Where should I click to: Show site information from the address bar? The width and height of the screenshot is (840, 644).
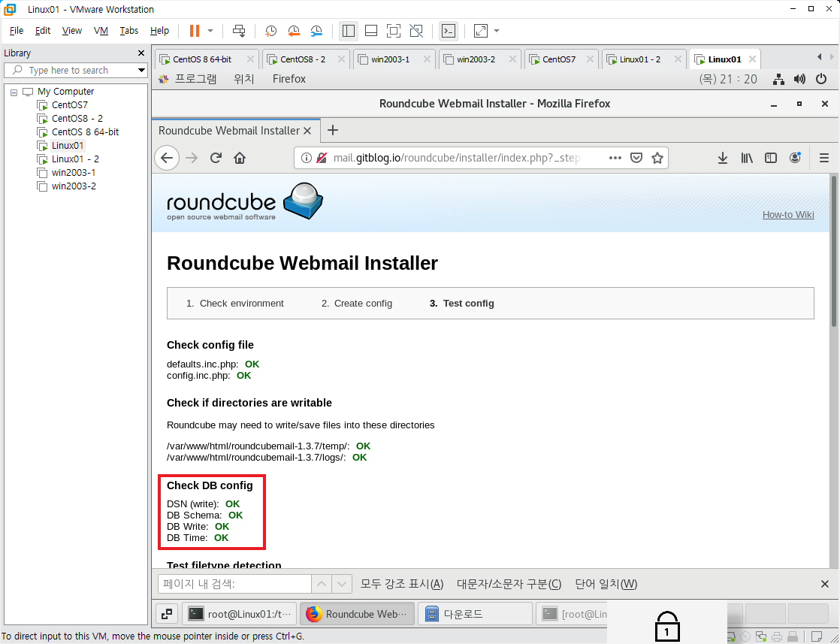[306, 158]
